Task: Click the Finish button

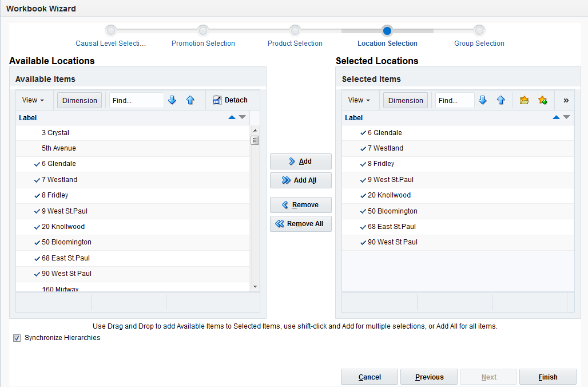Action: [x=548, y=377]
